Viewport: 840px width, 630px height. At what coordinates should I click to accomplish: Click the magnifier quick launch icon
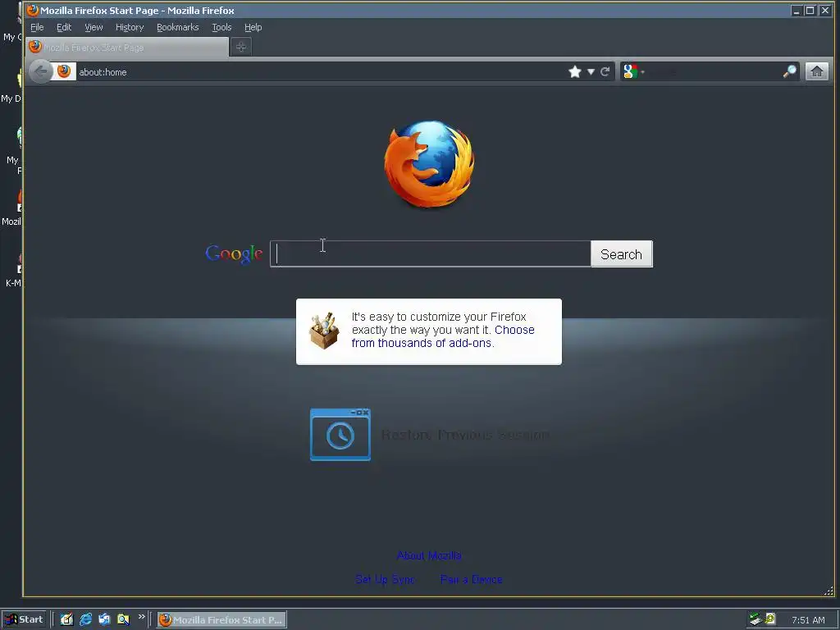pos(123,619)
